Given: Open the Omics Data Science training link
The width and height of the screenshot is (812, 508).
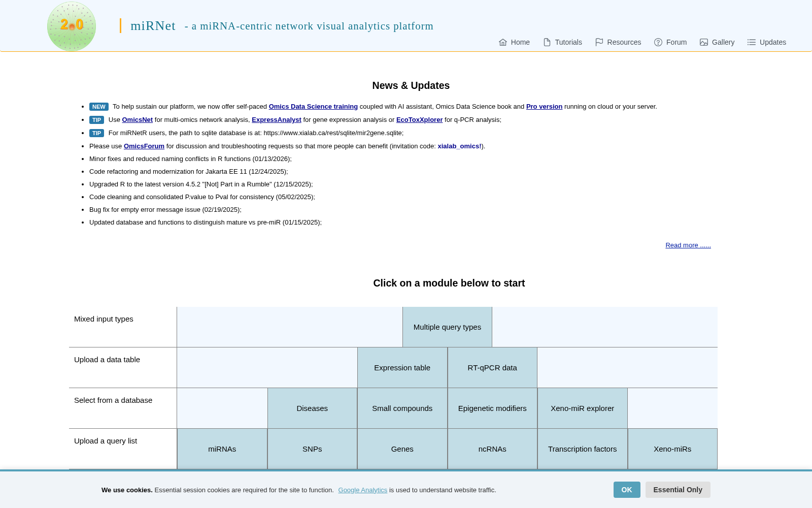Looking at the screenshot, I should pos(313,107).
